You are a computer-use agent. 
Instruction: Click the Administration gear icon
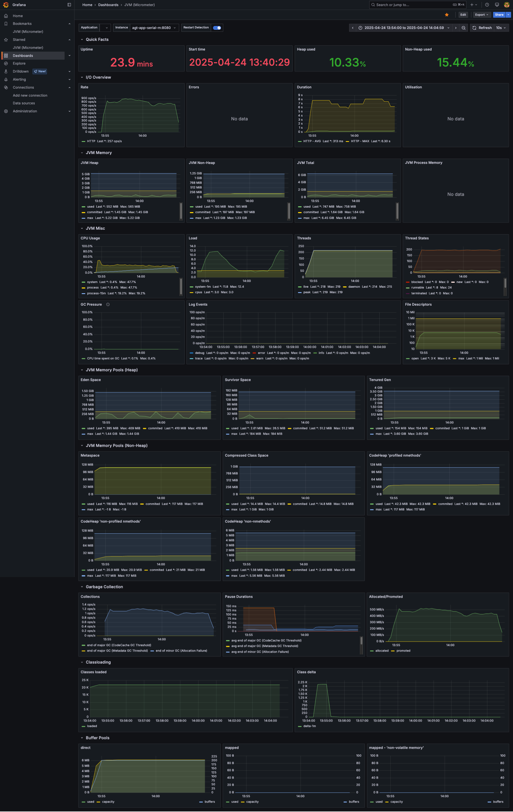[x=6, y=111]
